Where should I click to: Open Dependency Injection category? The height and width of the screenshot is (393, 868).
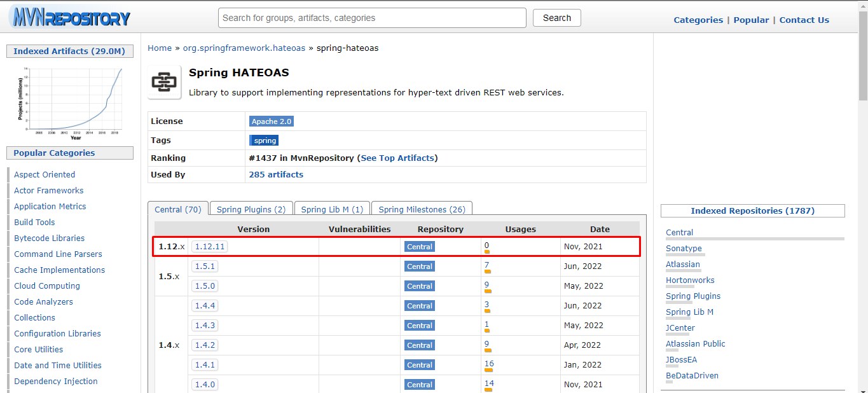tap(56, 382)
